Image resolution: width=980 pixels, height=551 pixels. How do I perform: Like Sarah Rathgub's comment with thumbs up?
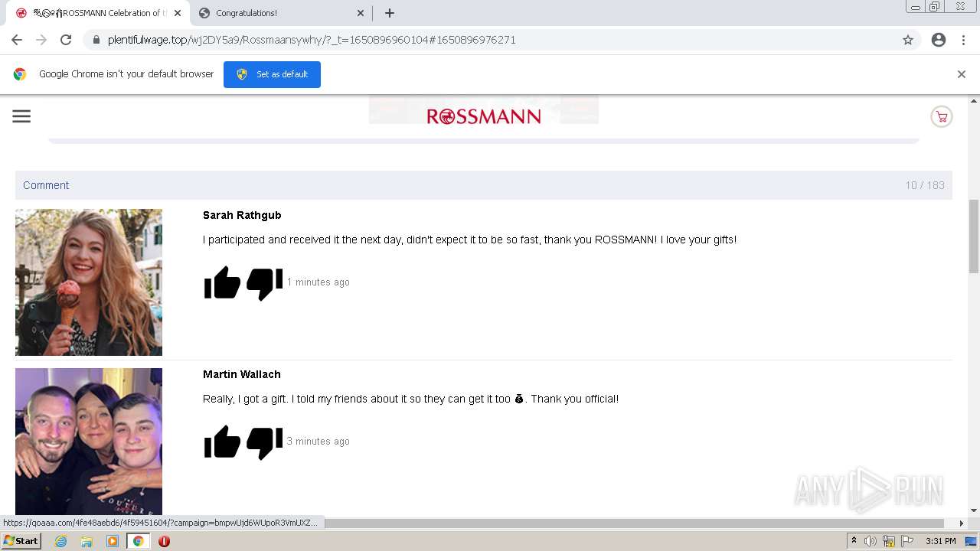tap(223, 282)
